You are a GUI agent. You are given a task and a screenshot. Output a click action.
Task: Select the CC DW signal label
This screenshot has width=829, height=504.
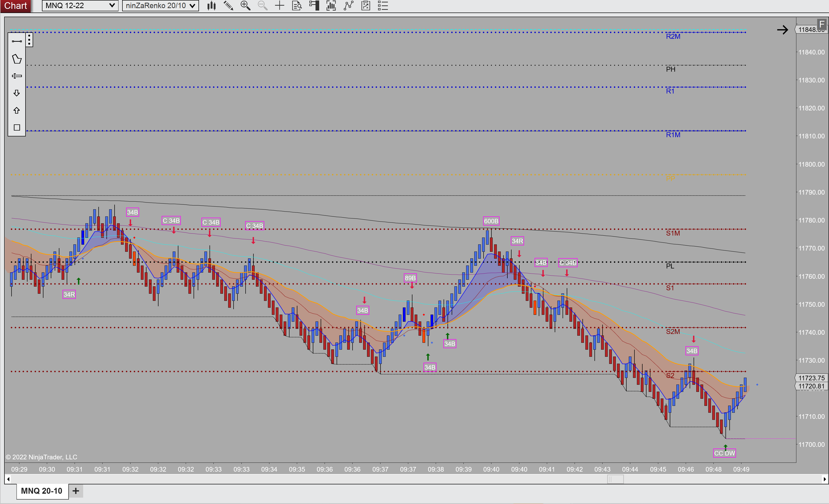[x=724, y=453]
